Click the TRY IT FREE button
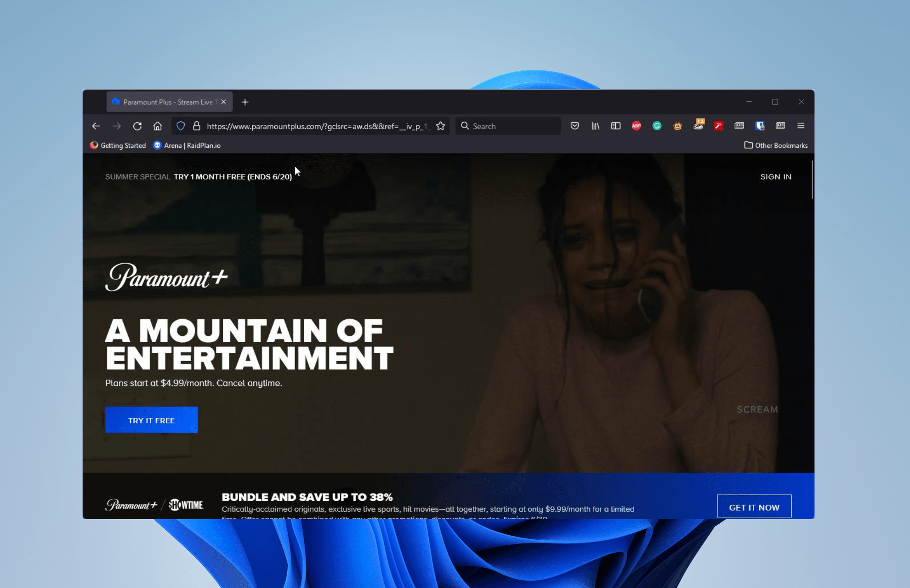The image size is (910, 588). pyautogui.click(x=151, y=419)
